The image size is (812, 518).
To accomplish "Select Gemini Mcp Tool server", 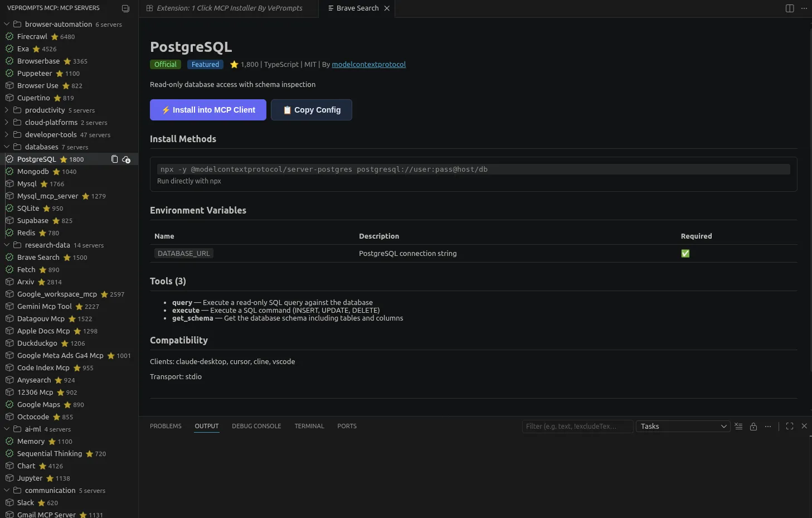I will point(69,307).
